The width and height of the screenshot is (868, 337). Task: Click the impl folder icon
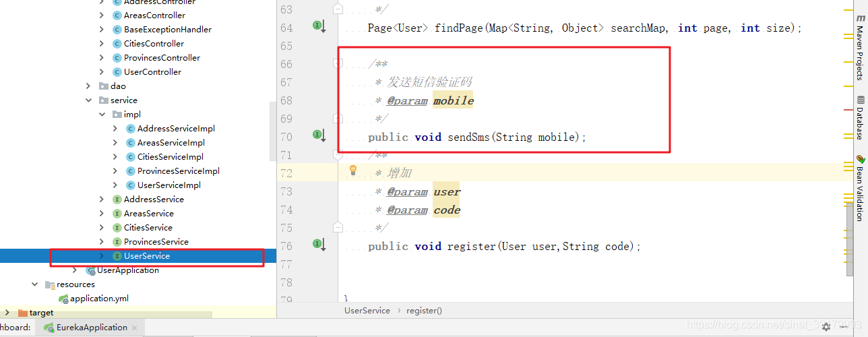117,114
